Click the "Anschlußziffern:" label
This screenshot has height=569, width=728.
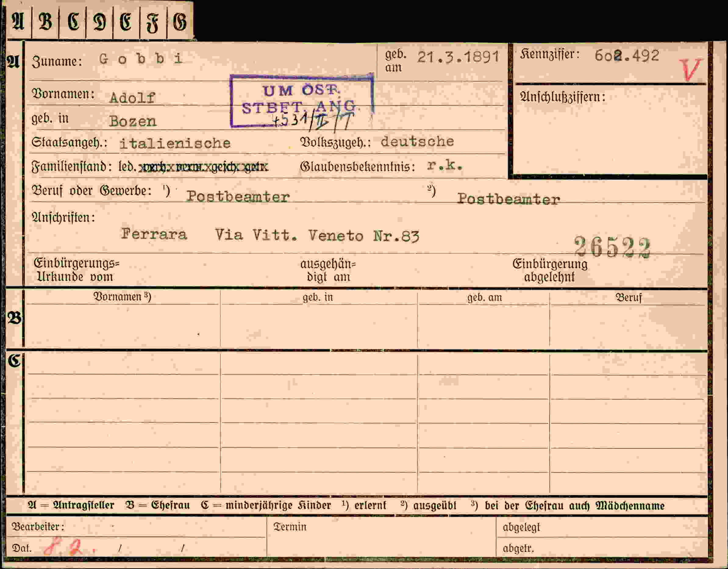click(x=563, y=97)
